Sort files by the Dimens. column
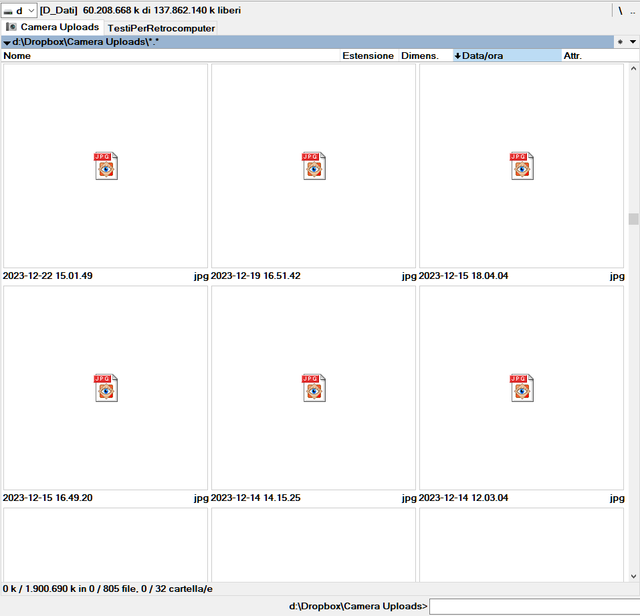 click(x=426, y=56)
